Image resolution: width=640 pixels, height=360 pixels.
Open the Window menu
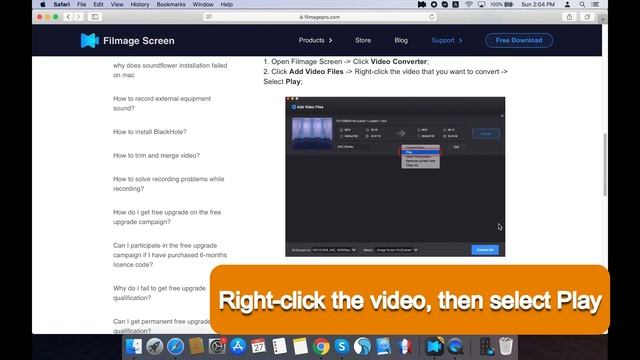[203, 4]
